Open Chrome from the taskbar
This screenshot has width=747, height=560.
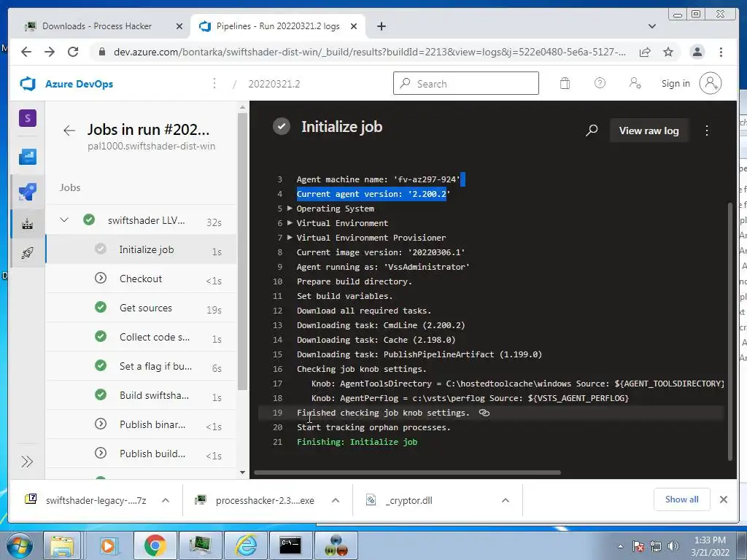click(155, 545)
